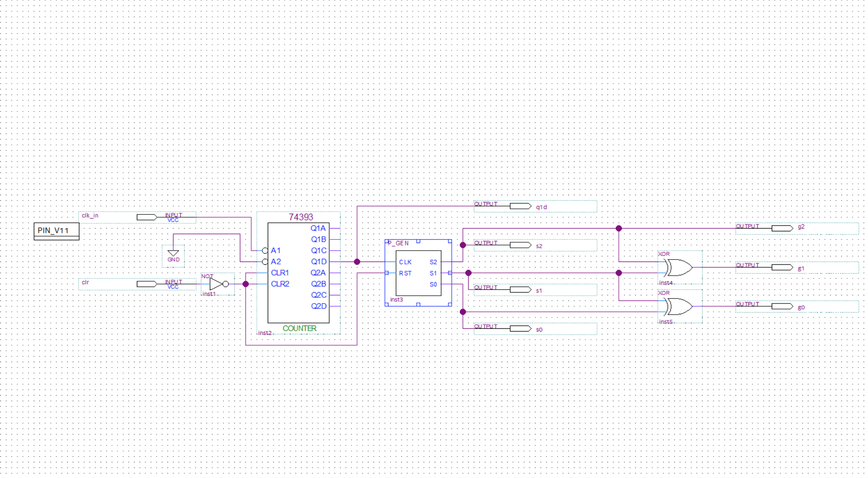Select the s1 output pin symbol
This screenshot has height=478, width=868.
point(520,290)
